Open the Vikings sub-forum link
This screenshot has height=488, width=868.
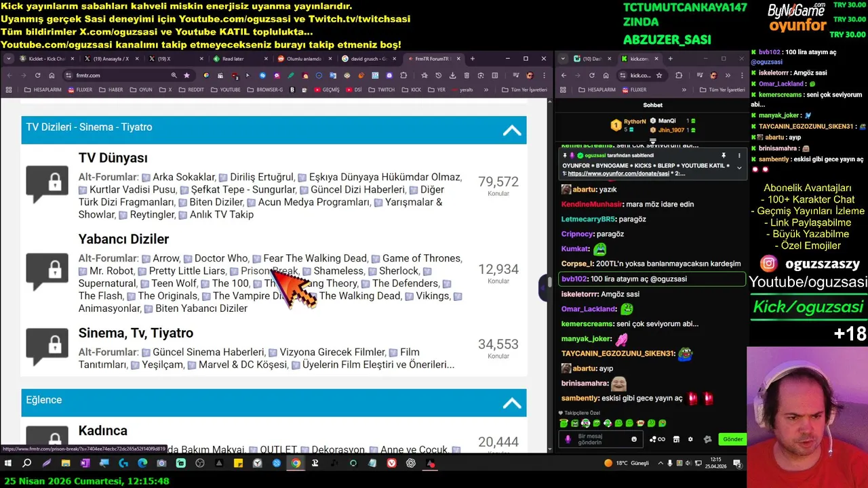(433, 296)
